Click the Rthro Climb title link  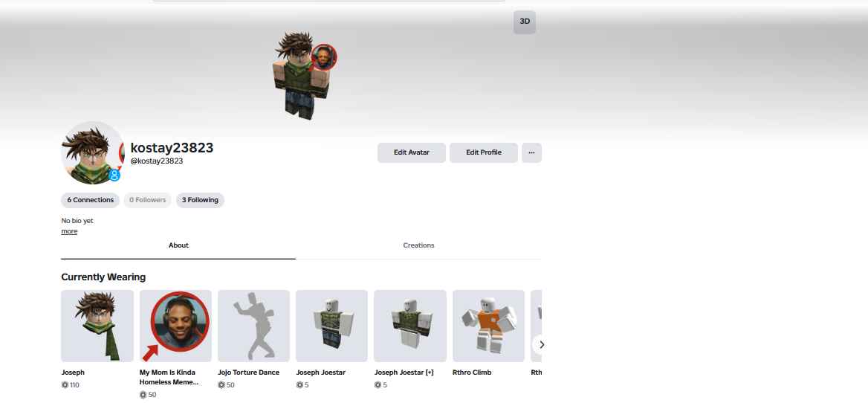(472, 373)
